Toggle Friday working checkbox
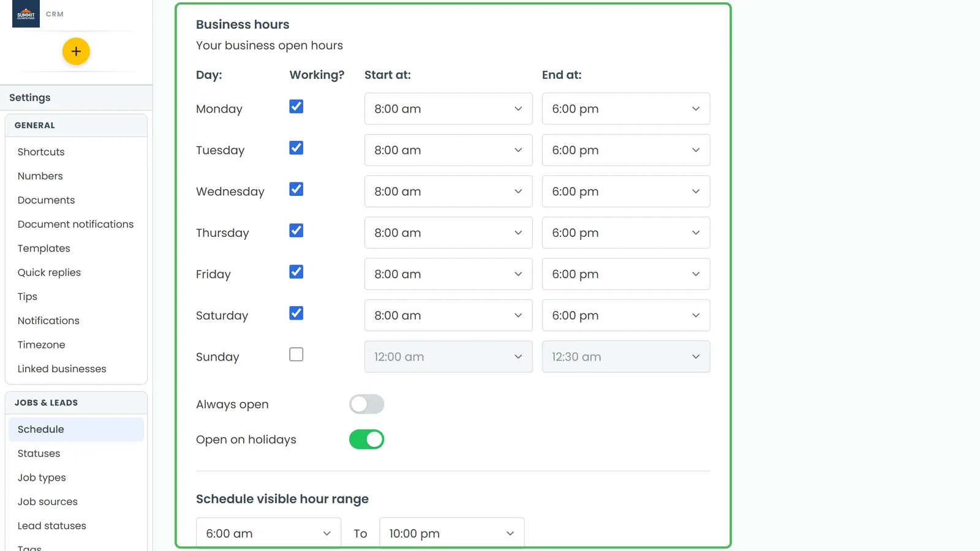The image size is (980, 551). click(296, 272)
